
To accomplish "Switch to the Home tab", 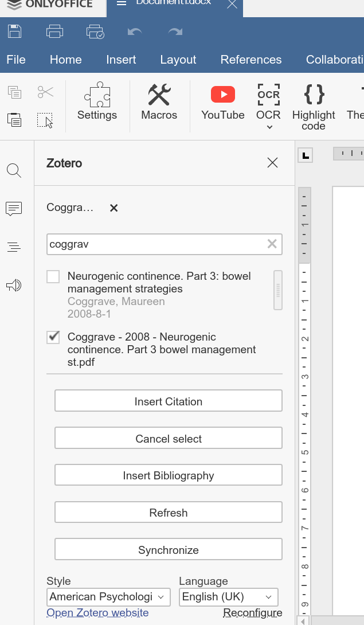I will (x=66, y=60).
